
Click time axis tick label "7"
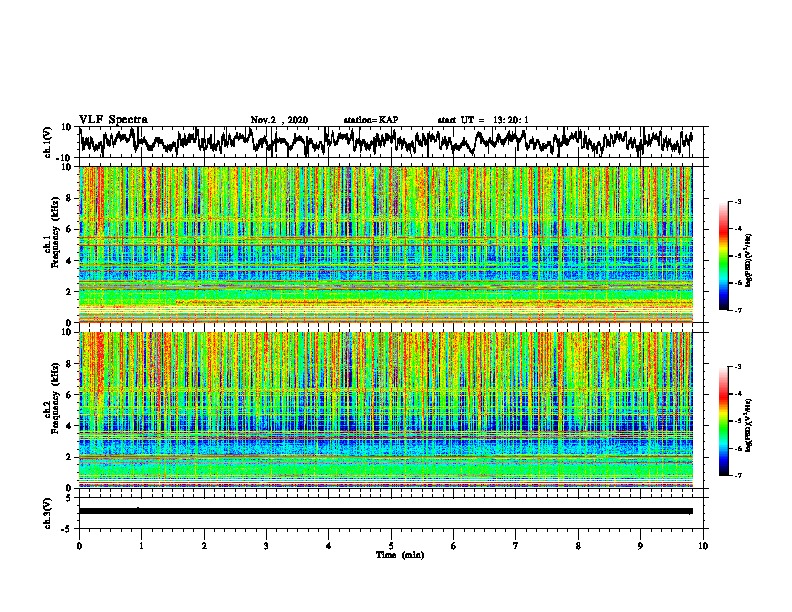[516, 546]
